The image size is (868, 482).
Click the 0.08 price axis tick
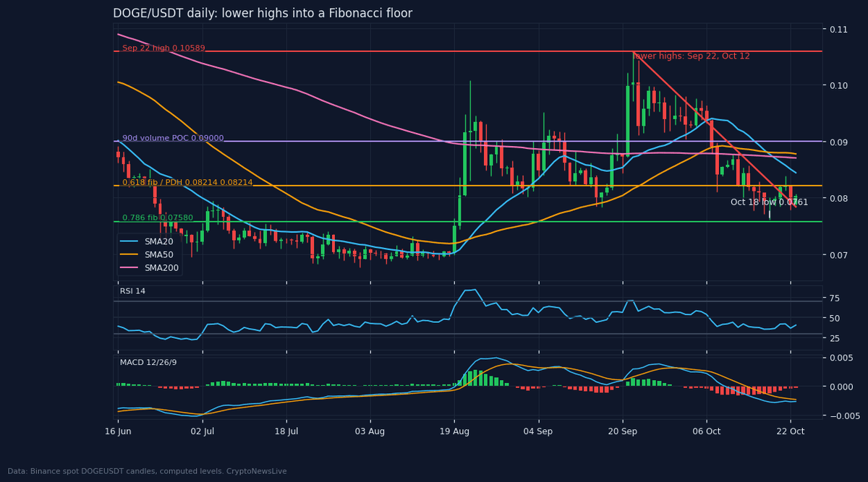(838, 198)
